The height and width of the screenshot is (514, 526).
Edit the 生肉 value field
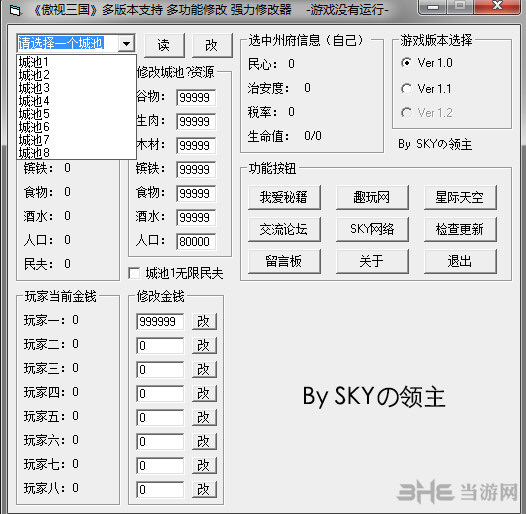196,121
